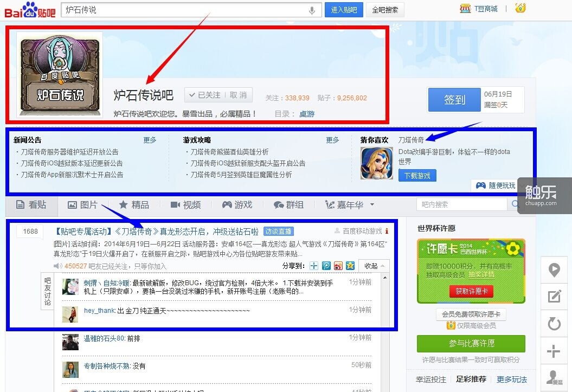Click speaker icon beside 450527
Viewport: 572px width, 392px height.
58,266
